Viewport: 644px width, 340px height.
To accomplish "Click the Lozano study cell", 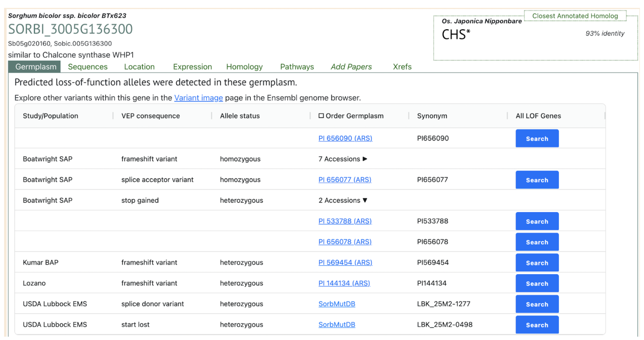I will (x=34, y=283).
